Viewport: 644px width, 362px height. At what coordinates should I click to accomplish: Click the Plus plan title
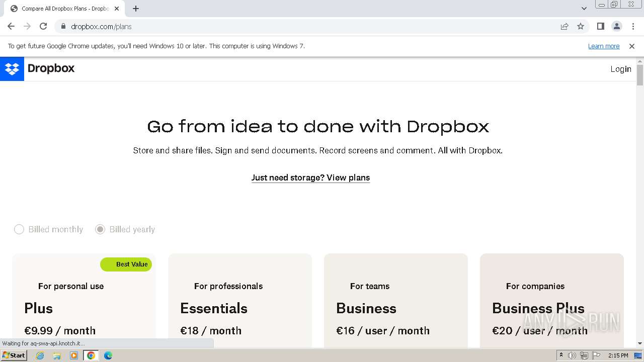pyautogui.click(x=38, y=308)
